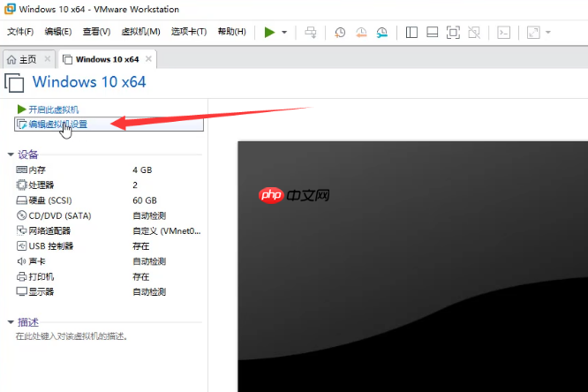Enter full screen mode via toolbar icon
The width and height of the screenshot is (588, 392).
pyautogui.click(x=453, y=33)
